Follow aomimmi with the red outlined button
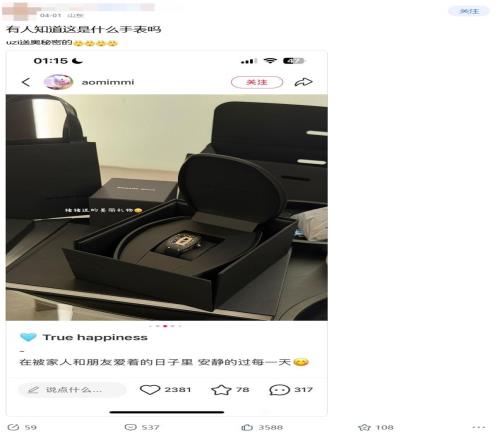500x440 pixels. pos(257,82)
